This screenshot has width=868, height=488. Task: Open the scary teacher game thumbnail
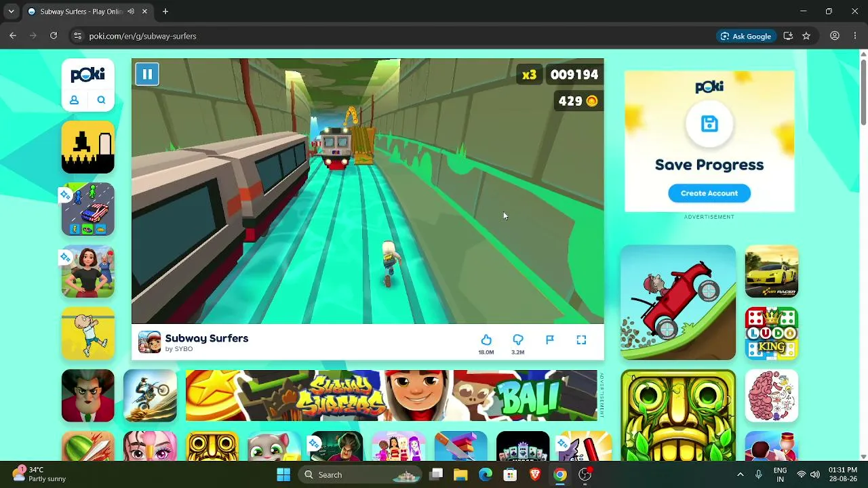(x=88, y=396)
